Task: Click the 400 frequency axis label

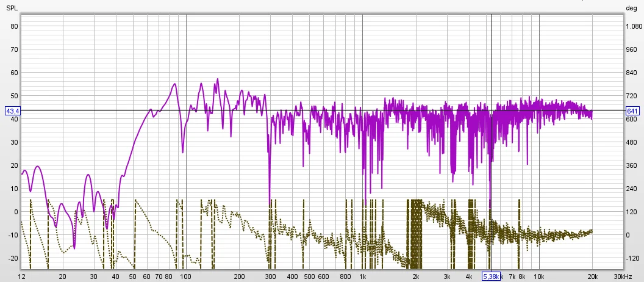Action: click(293, 277)
